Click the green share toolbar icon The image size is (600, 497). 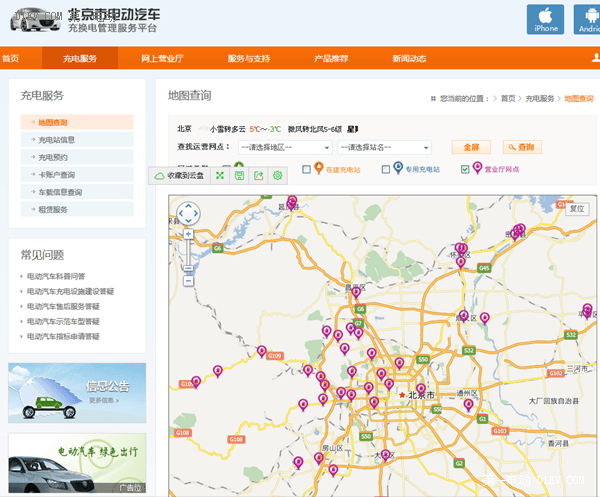259,176
